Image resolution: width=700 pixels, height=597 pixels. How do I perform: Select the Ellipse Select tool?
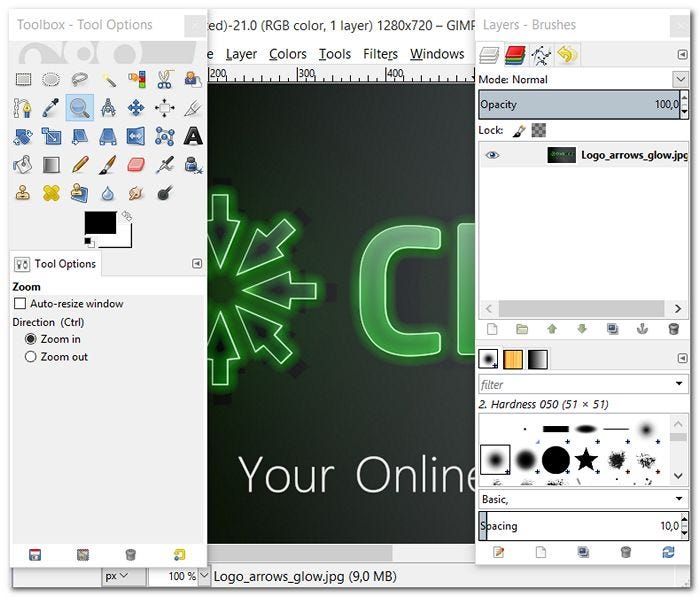pos(51,79)
